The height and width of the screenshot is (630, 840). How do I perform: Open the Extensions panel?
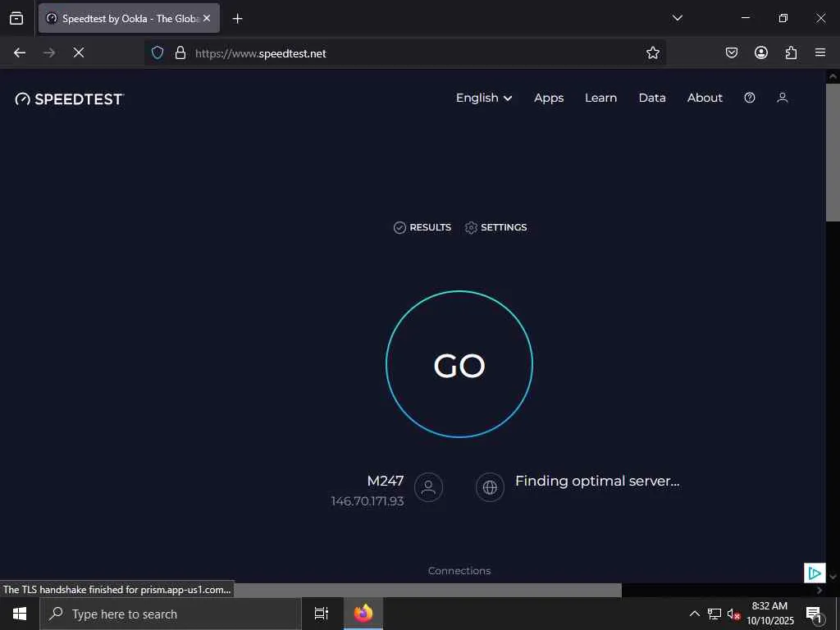click(791, 52)
